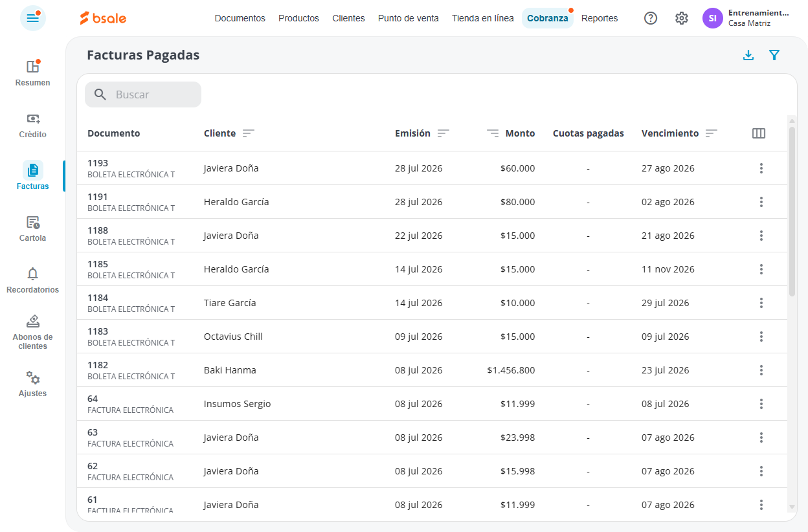808x532 pixels.
Task: Open Productos menu
Action: point(298,18)
